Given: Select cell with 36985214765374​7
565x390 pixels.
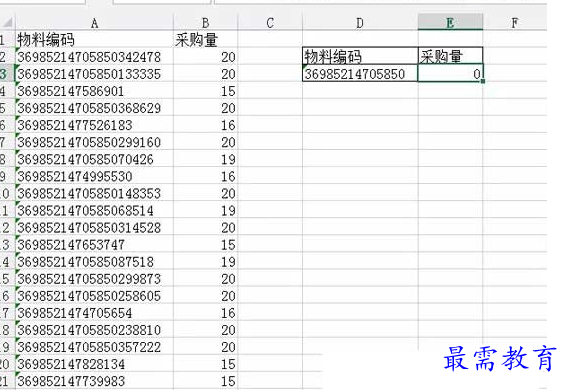Looking at the screenshot, I should pos(94,245).
